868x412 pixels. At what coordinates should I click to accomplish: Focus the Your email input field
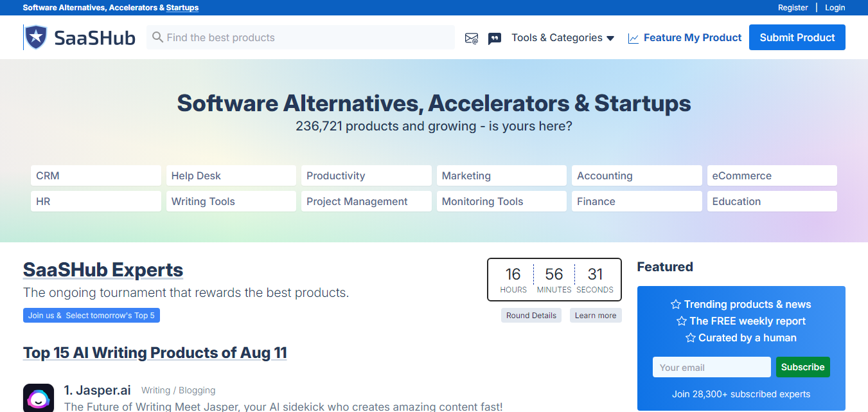click(712, 367)
